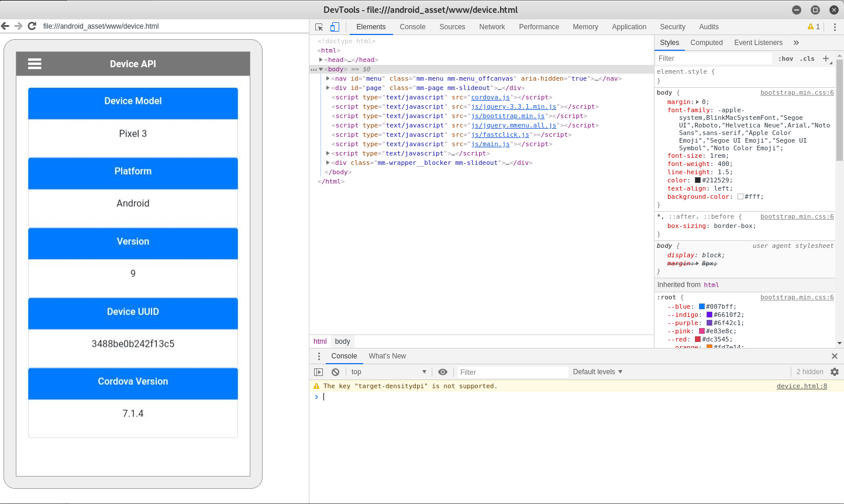Screen dimensions: 844x504
Task: Open a console sidebar with the show-console icon
Action: [x=319, y=372]
